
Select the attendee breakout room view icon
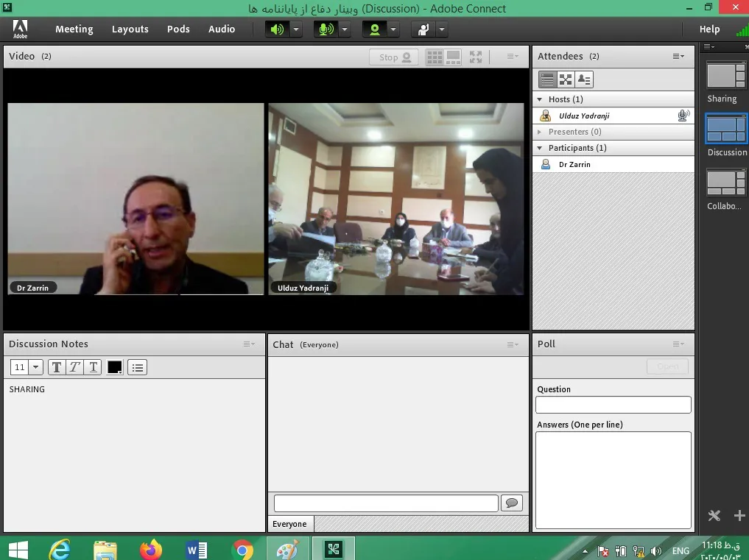566,79
